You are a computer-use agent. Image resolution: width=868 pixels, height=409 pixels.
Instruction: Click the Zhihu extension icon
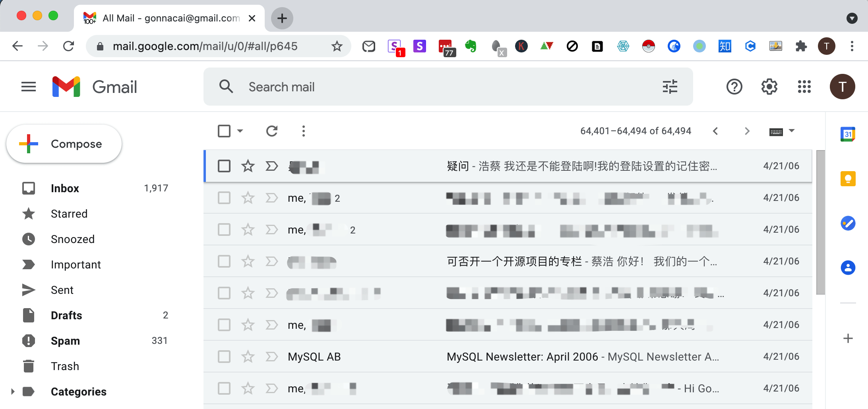click(725, 46)
